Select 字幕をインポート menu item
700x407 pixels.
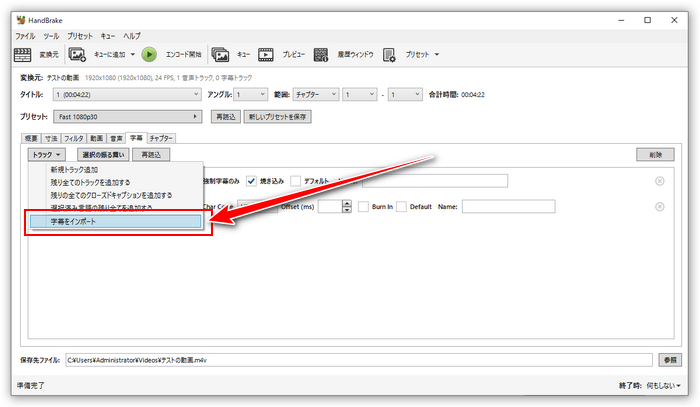(x=118, y=221)
